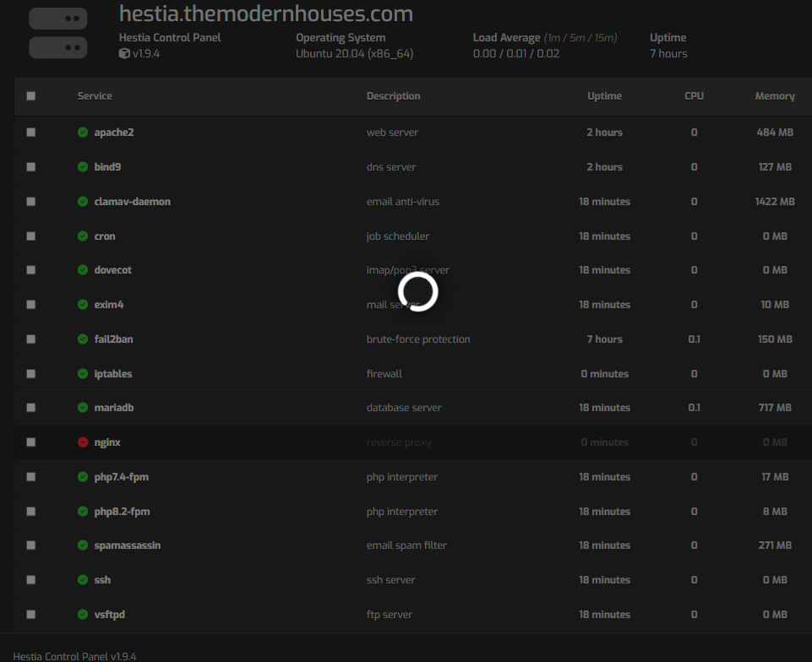Click the server stack icon
The height and width of the screenshot is (662, 812).
tap(57, 32)
